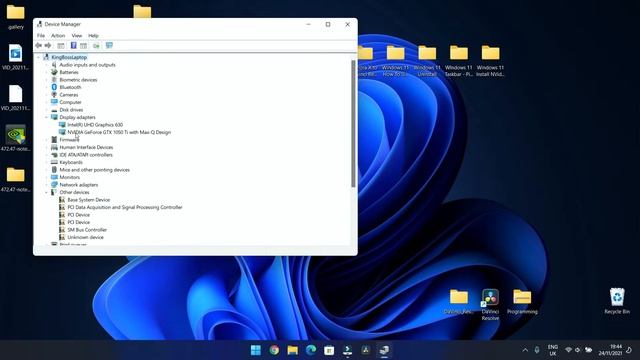Viewport: 640px width, 360px height.
Task: Open File Explorer from the taskbar
Action: (293, 350)
